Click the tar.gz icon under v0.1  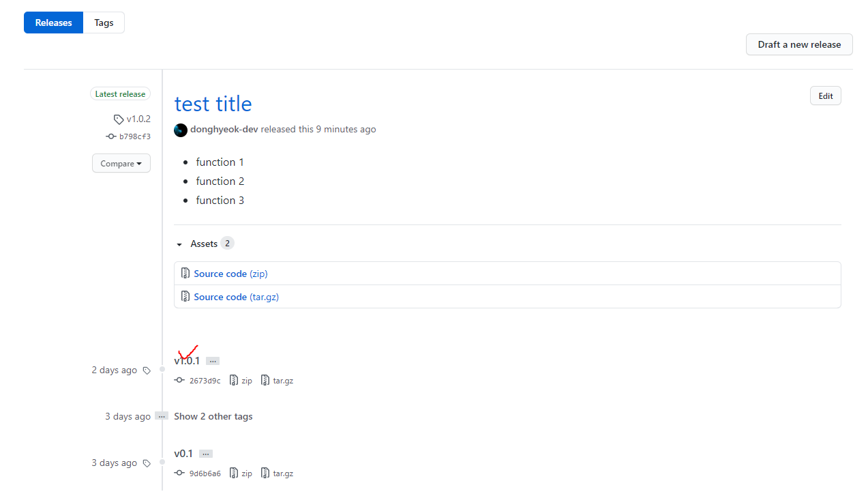tap(265, 473)
